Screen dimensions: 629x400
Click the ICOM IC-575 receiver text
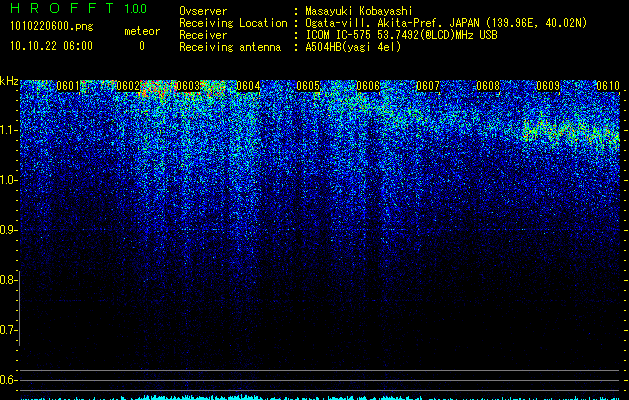tap(401, 35)
